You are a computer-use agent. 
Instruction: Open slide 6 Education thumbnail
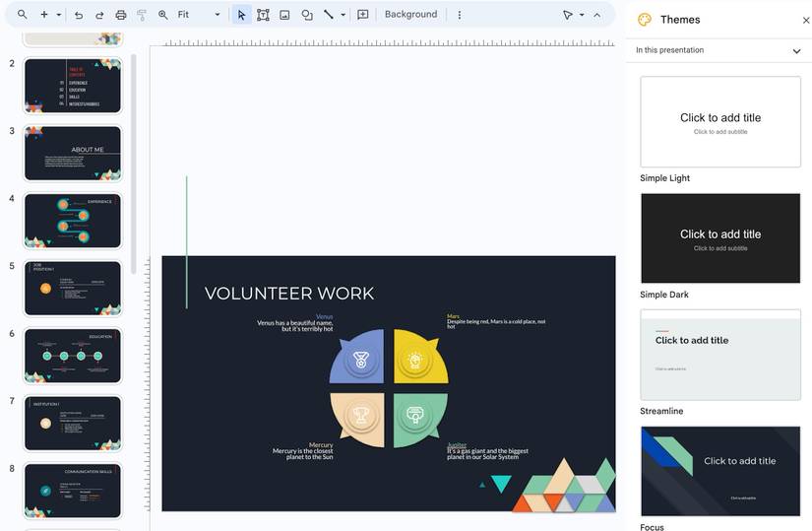pos(73,355)
